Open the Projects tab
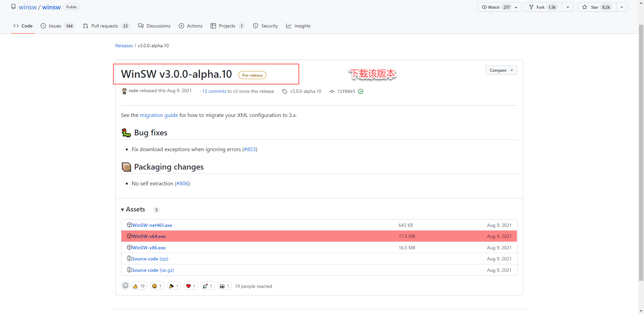This screenshot has height=314, width=644. point(227,26)
